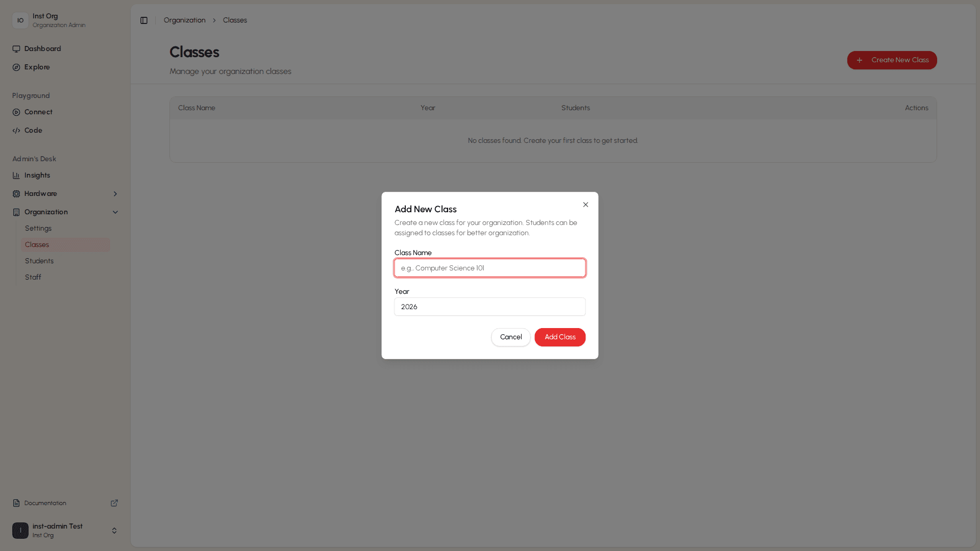Open the Dashboard page
The height and width of the screenshot is (551, 980).
click(x=65, y=49)
